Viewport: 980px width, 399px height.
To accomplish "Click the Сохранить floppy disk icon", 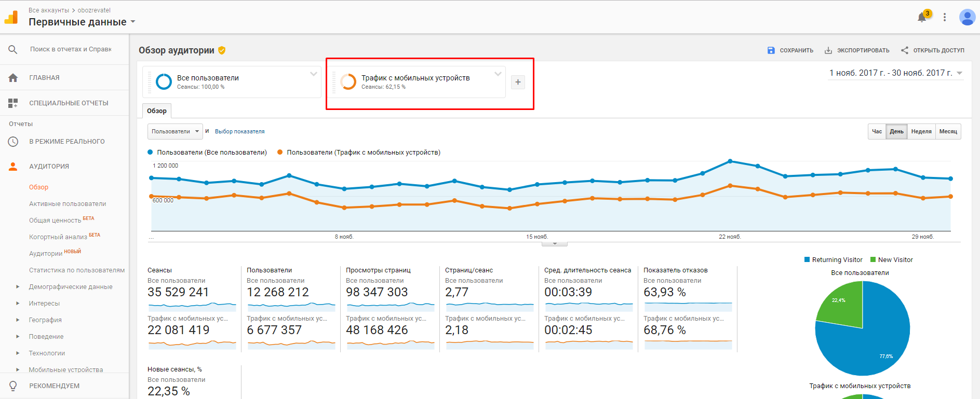I will tap(771, 50).
